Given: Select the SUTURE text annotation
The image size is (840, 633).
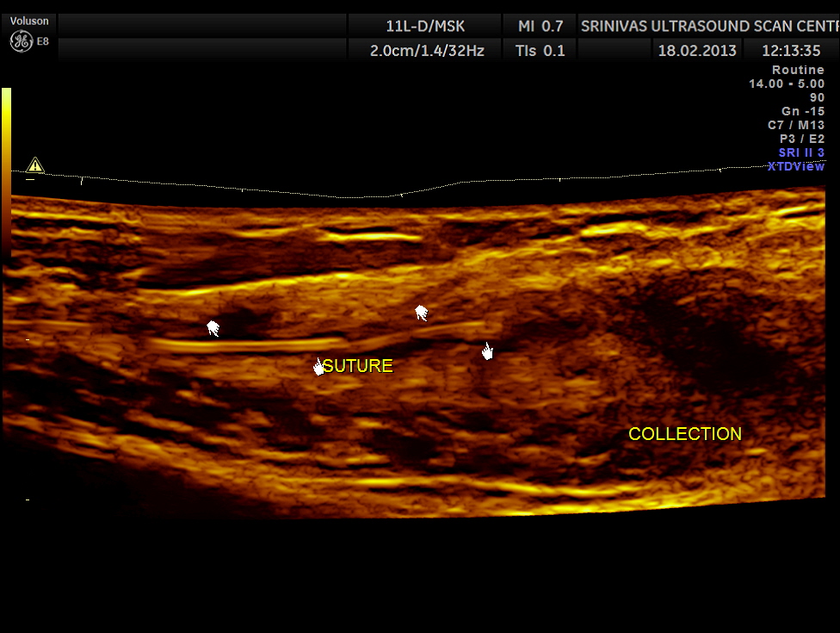Looking at the screenshot, I should tap(359, 366).
